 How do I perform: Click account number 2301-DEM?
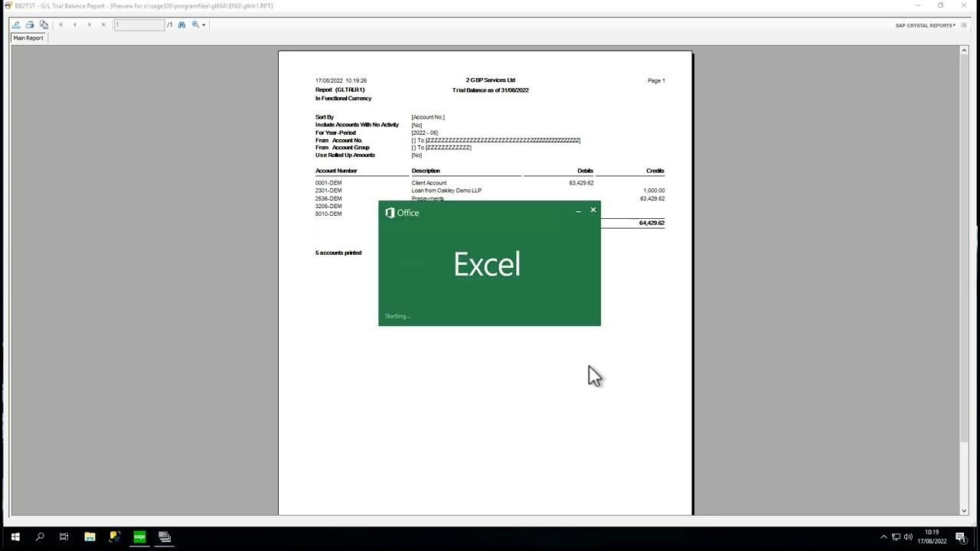[x=328, y=191]
